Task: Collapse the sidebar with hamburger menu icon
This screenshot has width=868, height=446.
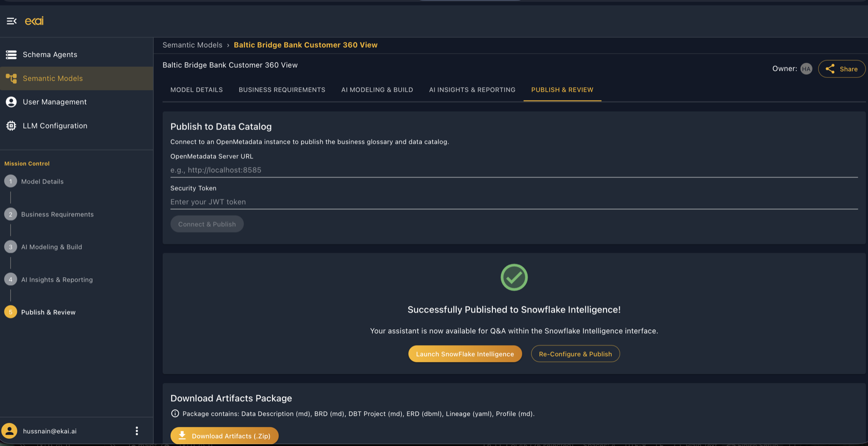Action: pos(12,21)
